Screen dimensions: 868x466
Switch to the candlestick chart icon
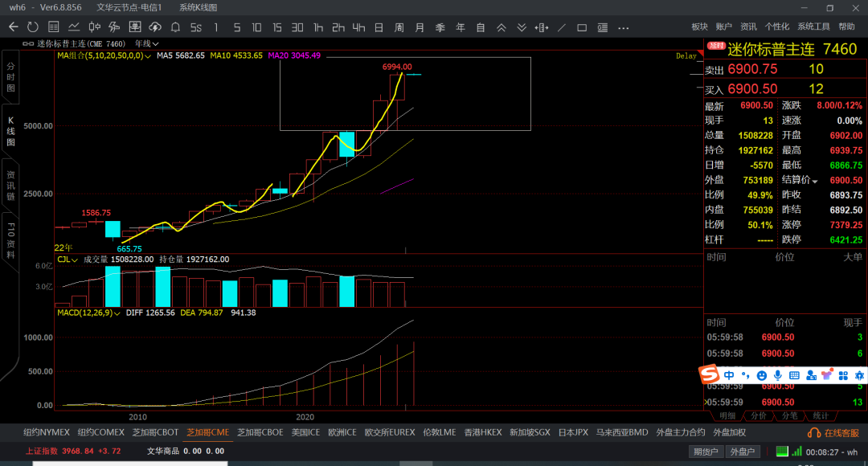[x=94, y=27]
